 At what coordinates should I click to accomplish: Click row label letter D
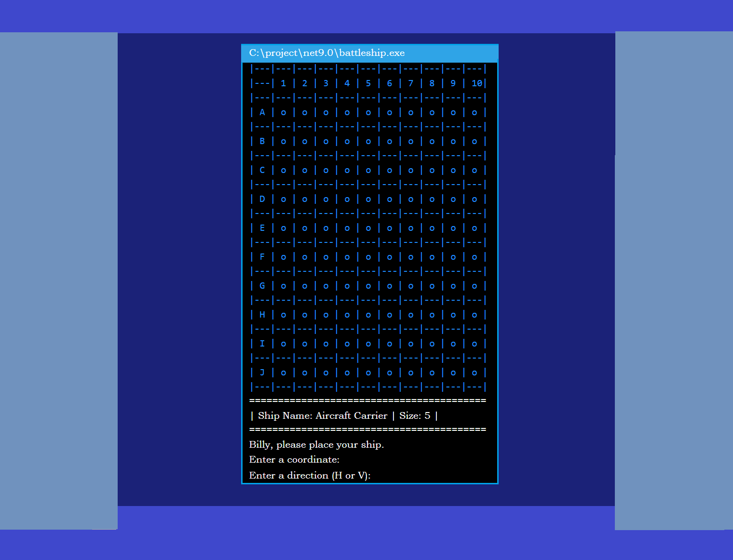pos(262,199)
